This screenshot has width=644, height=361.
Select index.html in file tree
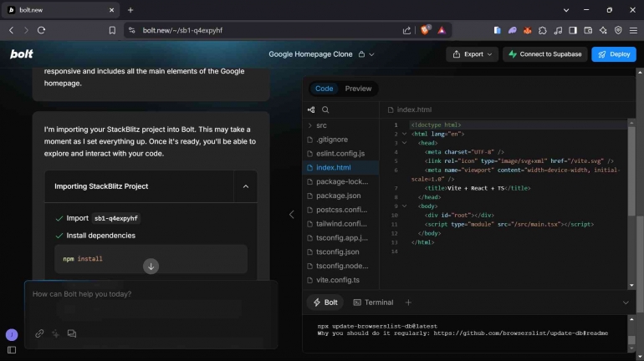[x=341, y=167]
